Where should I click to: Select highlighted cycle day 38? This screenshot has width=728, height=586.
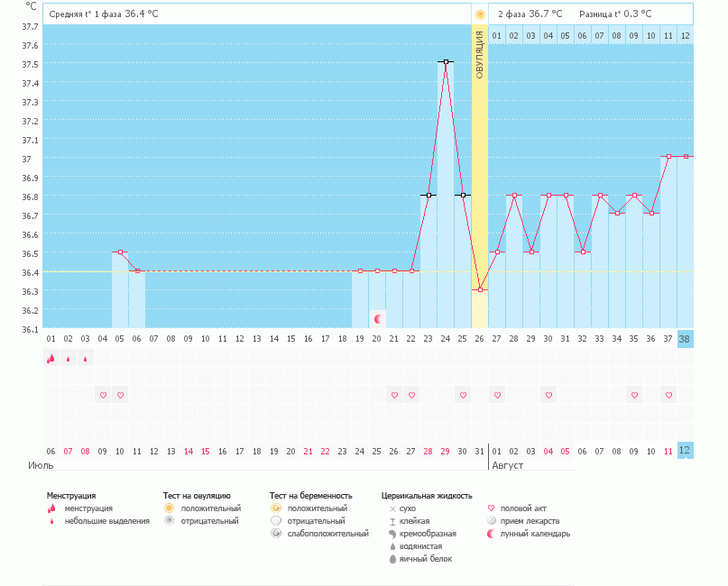(686, 339)
